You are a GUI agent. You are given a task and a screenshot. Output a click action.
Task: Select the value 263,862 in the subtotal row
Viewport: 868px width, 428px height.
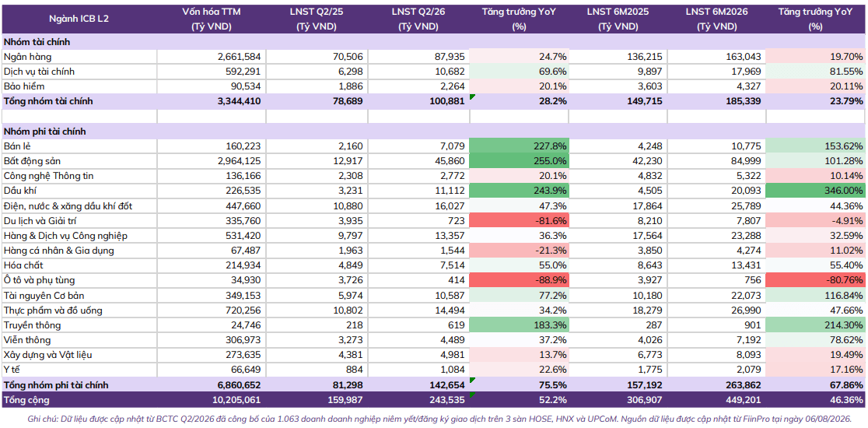tap(744, 385)
